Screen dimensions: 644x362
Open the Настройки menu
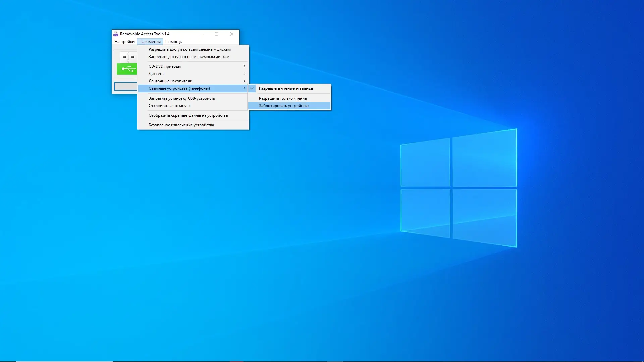tap(124, 42)
